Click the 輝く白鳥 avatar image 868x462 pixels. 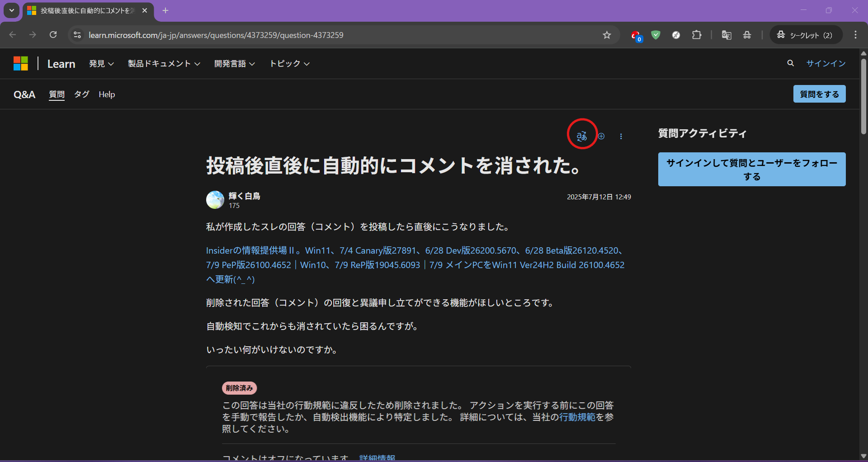pyautogui.click(x=215, y=200)
